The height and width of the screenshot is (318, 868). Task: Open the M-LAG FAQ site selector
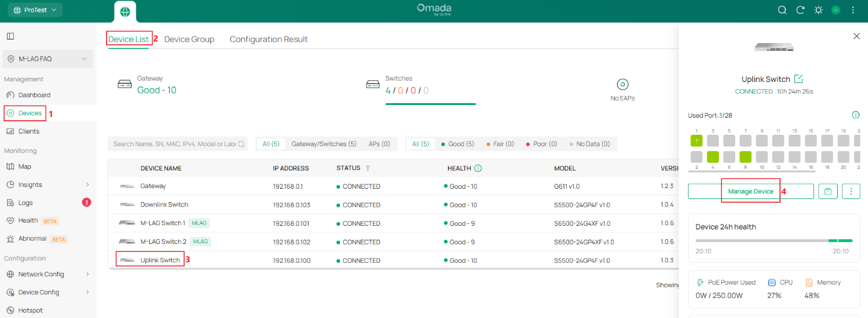[x=47, y=59]
